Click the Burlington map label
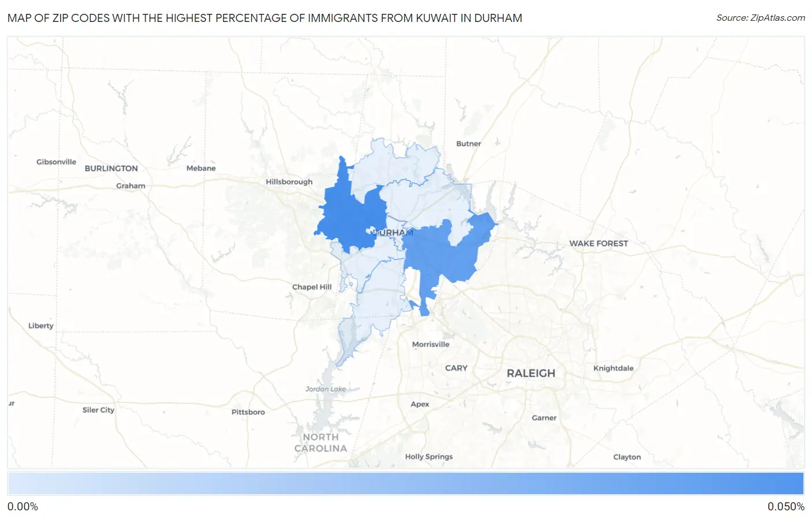Screen dimensions: 812x519 tap(111, 168)
